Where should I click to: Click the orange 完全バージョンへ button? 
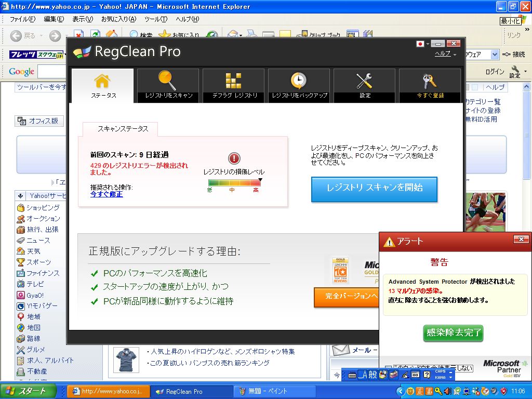click(347, 297)
